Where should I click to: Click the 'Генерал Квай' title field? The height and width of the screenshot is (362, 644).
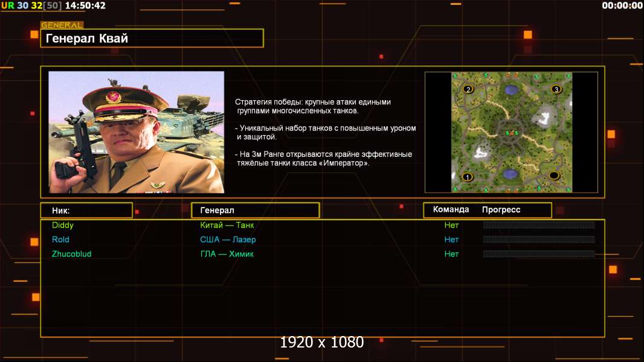[x=152, y=38]
